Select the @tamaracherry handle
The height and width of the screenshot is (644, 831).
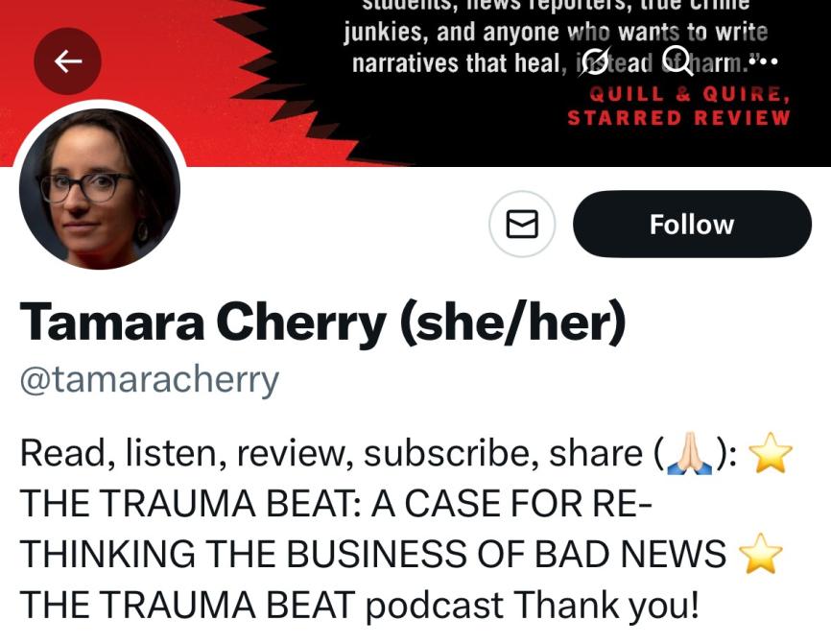pos(149,380)
